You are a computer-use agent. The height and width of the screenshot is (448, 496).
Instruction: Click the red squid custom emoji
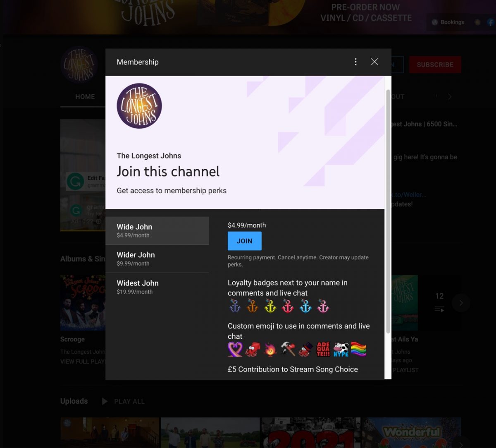tap(253, 350)
